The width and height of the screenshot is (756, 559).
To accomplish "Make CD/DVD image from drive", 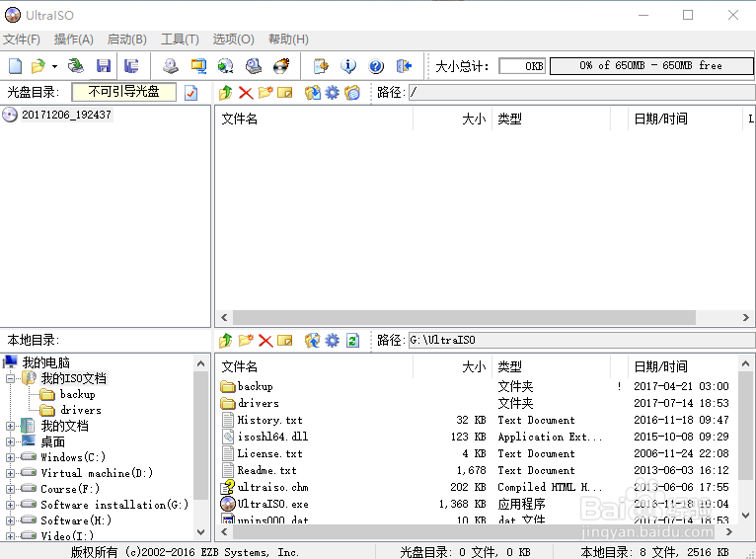I will point(170,66).
